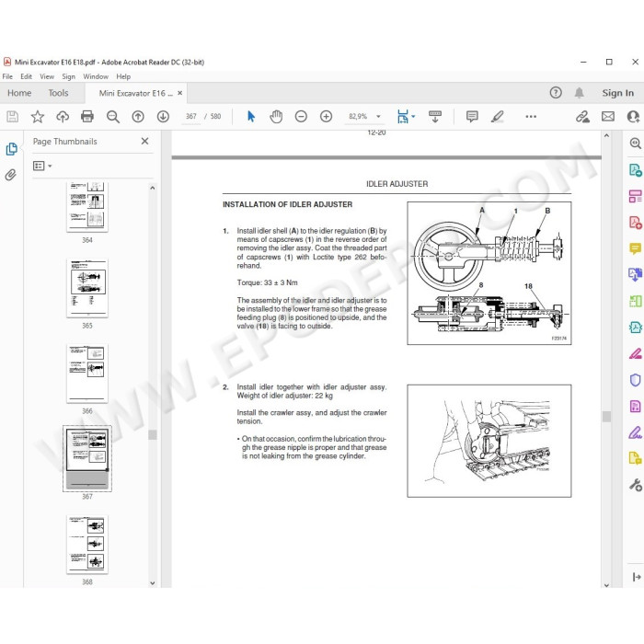
Task: Go to the next page arrow
Action: [163, 117]
